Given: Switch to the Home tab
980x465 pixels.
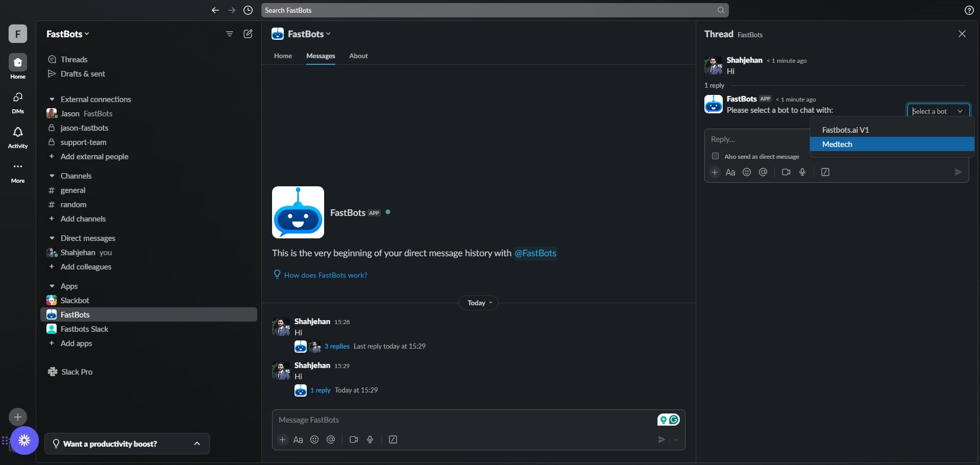Looking at the screenshot, I should [x=283, y=56].
